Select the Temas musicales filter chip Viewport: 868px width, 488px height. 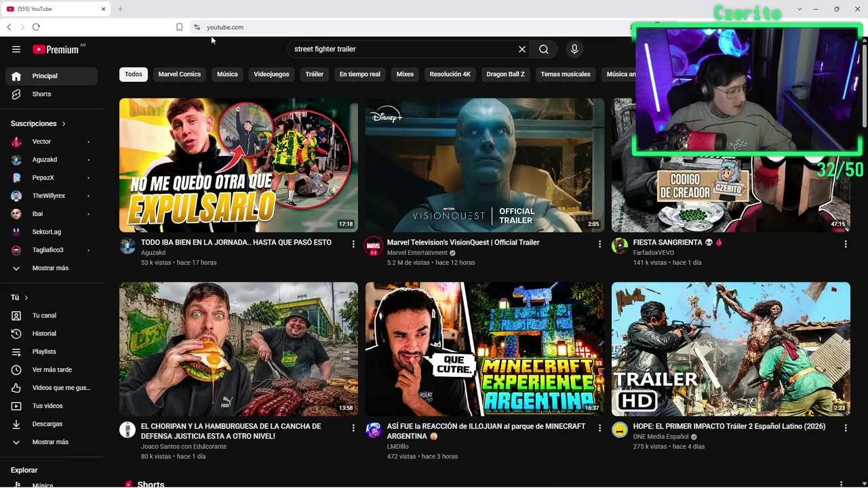(566, 74)
